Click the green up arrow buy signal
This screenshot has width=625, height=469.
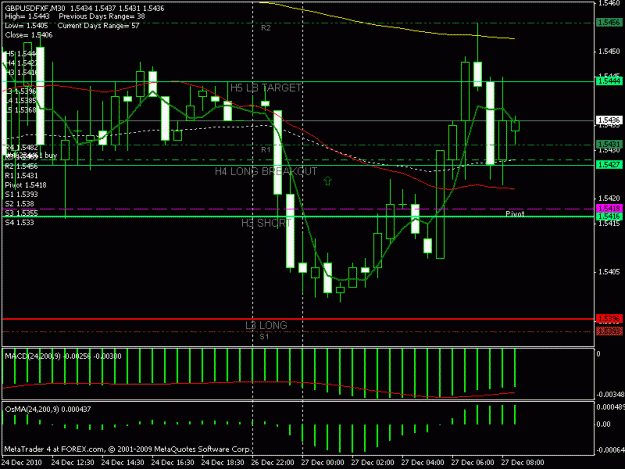(328, 181)
